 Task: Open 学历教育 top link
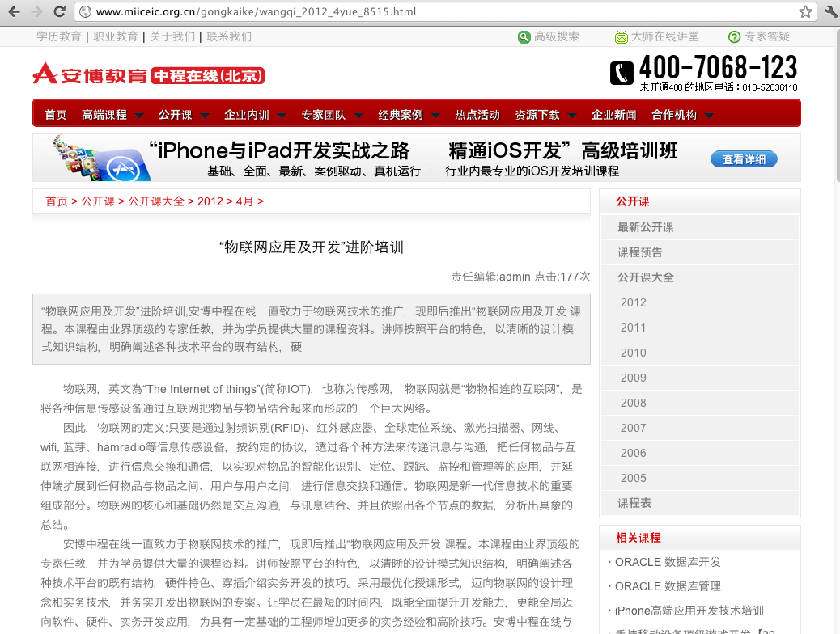pos(59,36)
